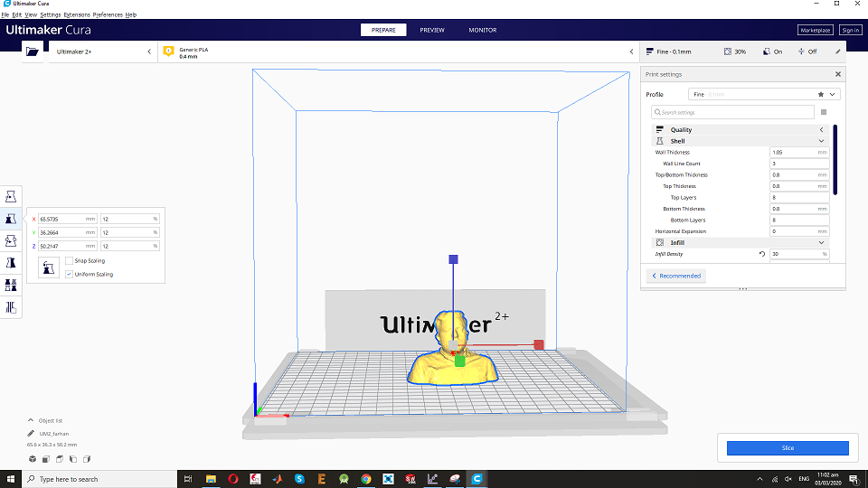
Task: Open the Help menu
Action: click(130, 15)
